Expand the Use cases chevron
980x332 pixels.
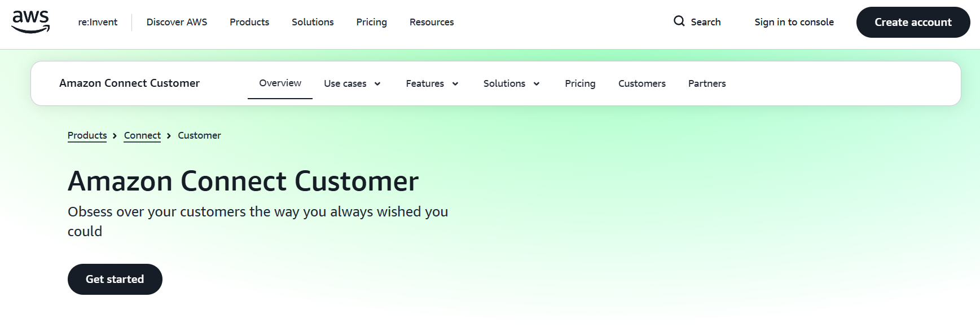[377, 84]
